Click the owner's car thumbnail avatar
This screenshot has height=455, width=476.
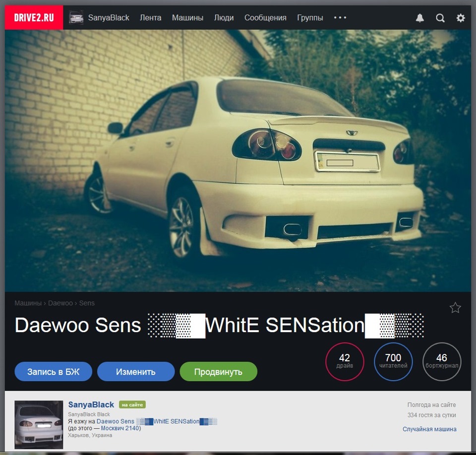click(x=39, y=424)
